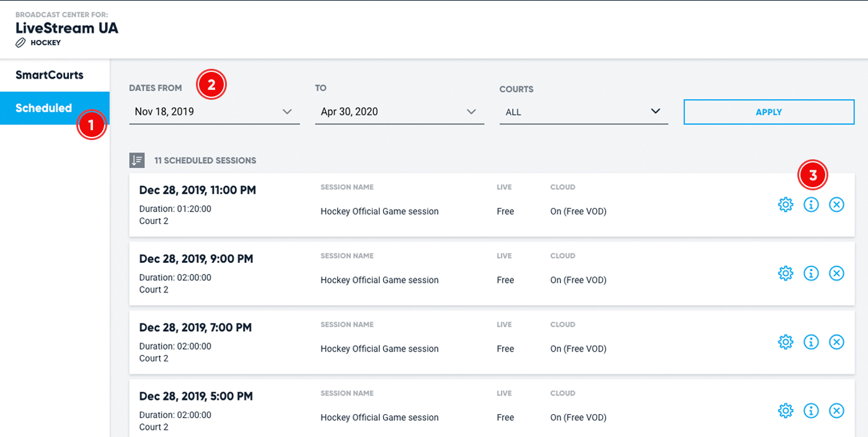This screenshot has width=868, height=437.
Task: Cancel the Dec 28 9:00 PM session
Action: pyautogui.click(x=836, y=273)
